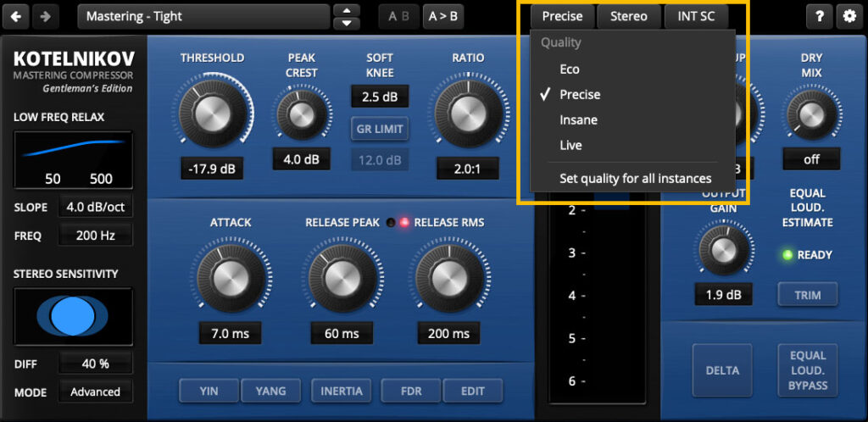This screenshot has width=868, height=422.
Task: Adjust the Dry Mix knob
Action: coord(811,115)
